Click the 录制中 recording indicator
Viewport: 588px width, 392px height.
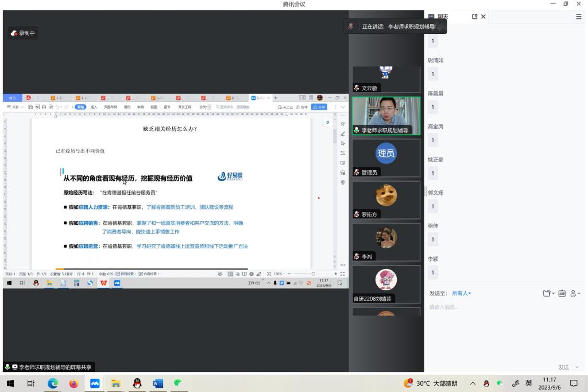[23, 33]
